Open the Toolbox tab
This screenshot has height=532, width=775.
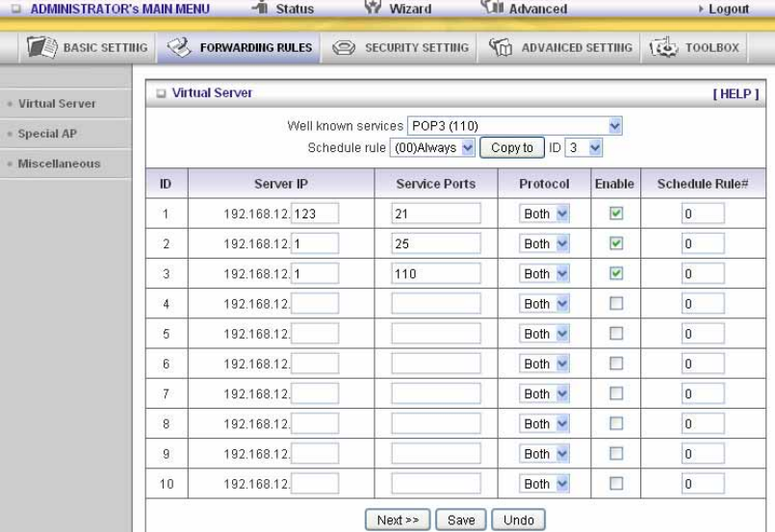point(694,48)
